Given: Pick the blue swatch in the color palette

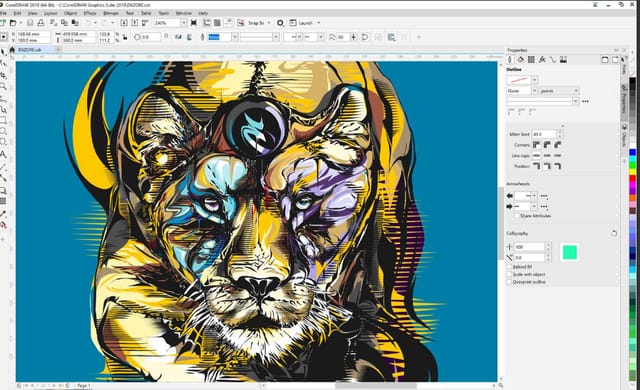Looking at the screenshot, I should coord(633,153).
